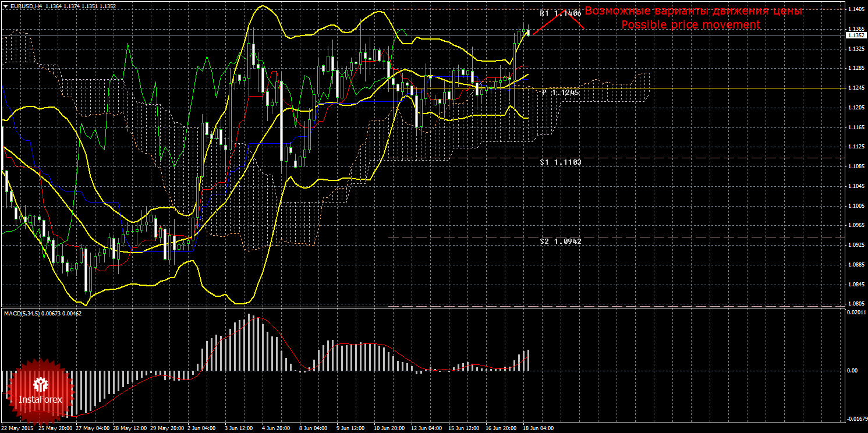Click the Russian red annotation text line
The image size is (868, 433).
click(693, 11)
